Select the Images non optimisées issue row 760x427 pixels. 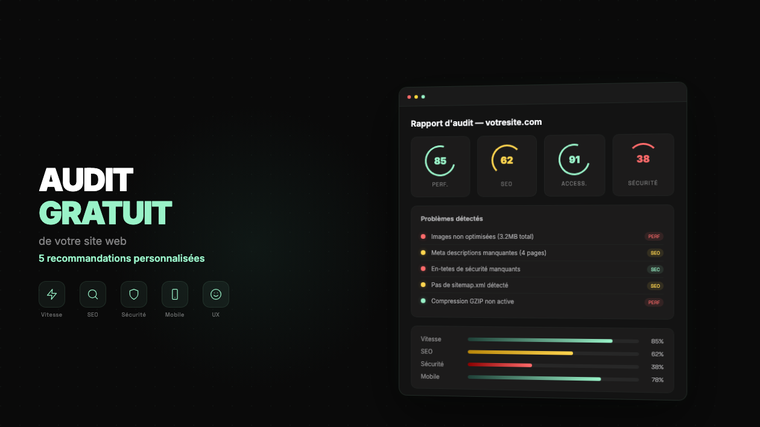click(542, 237)
